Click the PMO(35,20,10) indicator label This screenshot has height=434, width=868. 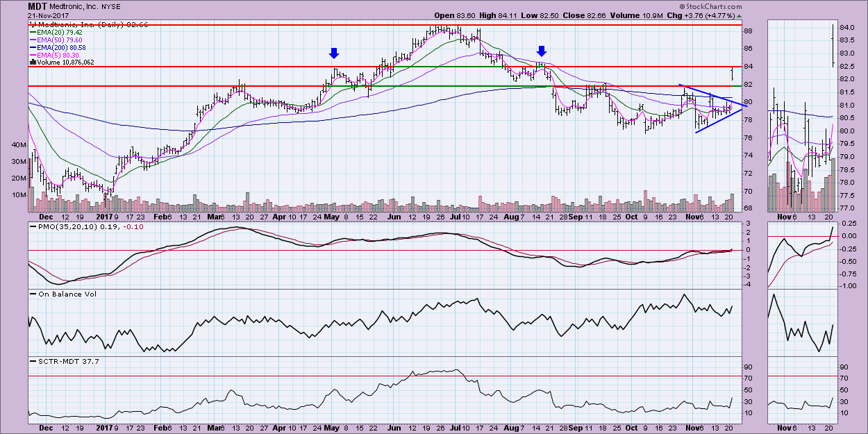point(67,226)
